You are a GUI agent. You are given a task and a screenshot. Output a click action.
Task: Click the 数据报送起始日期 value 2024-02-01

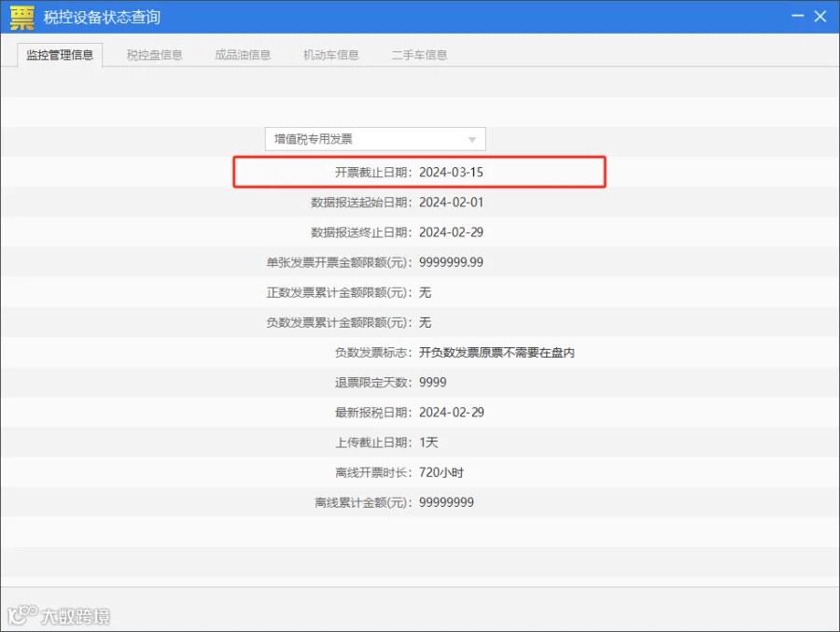451,202
